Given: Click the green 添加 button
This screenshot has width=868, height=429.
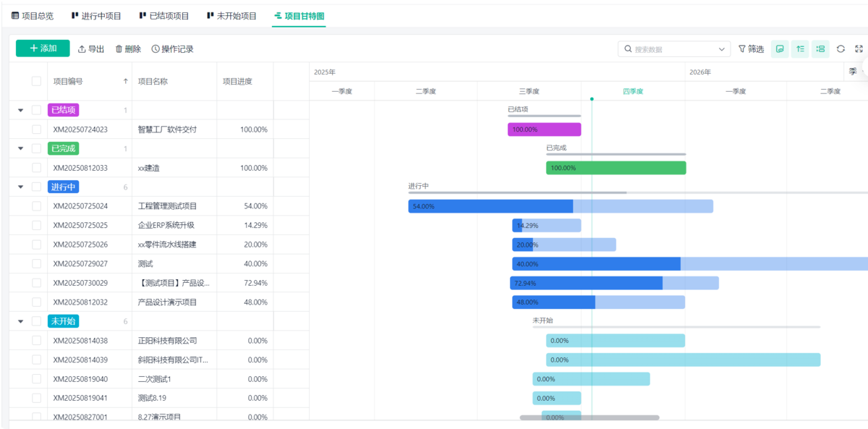Looking at the screenshot, I should (x=43, y=48).
